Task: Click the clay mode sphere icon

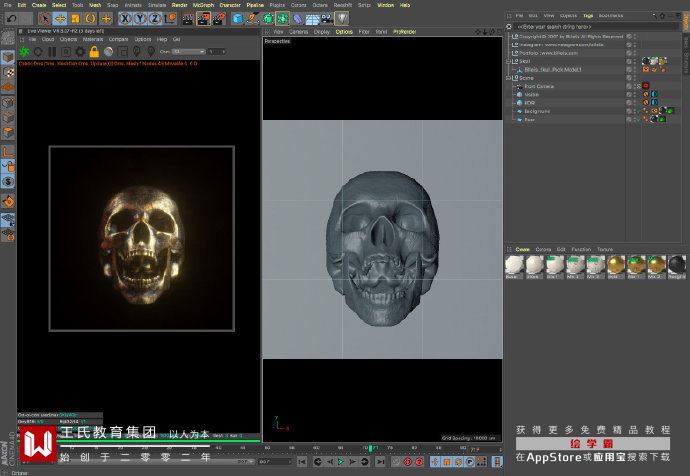Action: pos(108,51)
